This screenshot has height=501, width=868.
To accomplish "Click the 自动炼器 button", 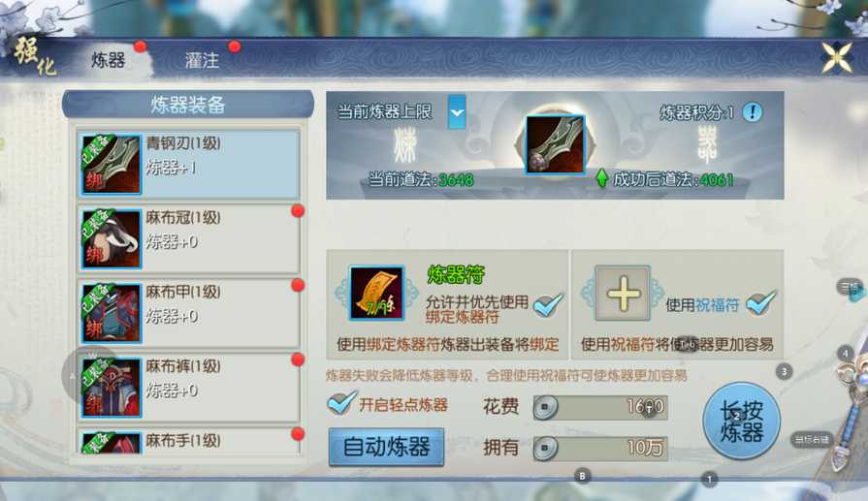I will tap(386, 447).
